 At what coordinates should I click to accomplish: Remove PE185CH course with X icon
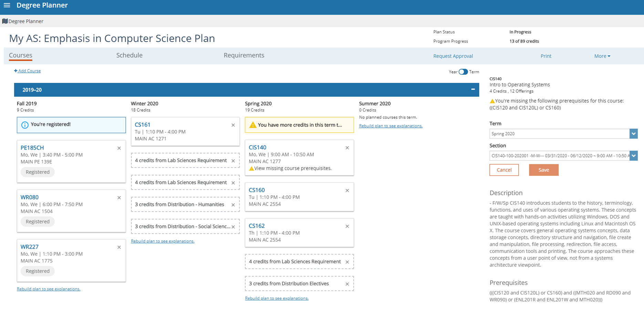(x=119, y=148)
